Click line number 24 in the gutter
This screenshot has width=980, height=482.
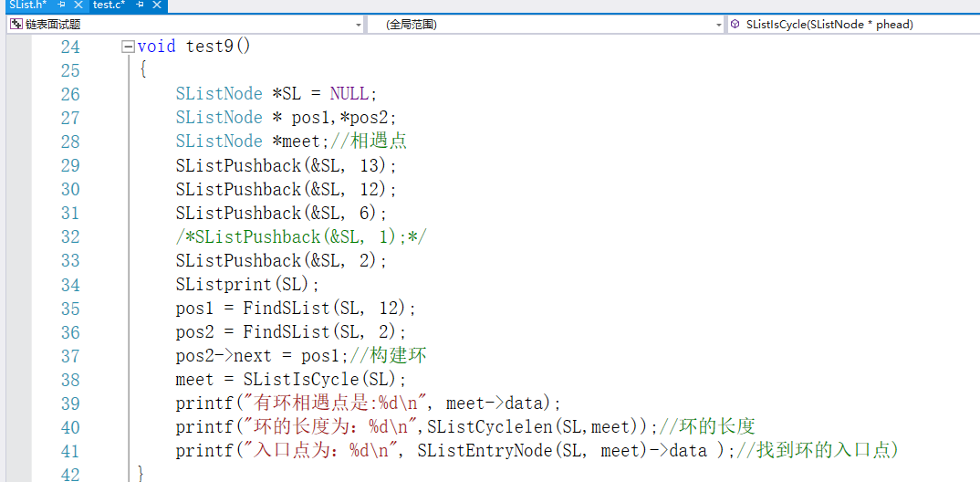[x=70, y=47]
